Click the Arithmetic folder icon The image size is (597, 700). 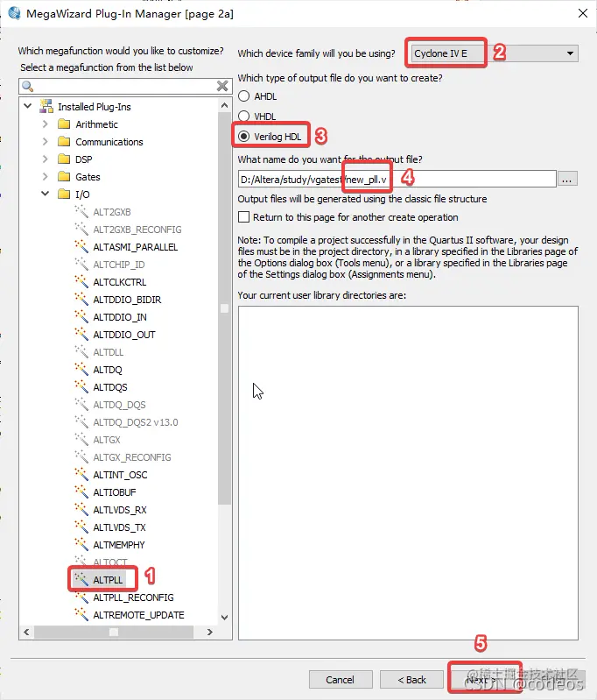click(x=64, y=124)
